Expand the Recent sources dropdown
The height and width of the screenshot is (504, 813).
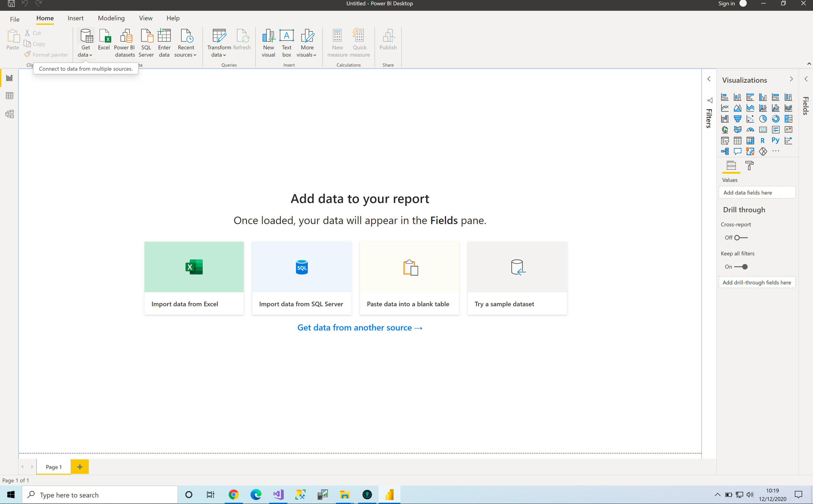coord(186,43)
